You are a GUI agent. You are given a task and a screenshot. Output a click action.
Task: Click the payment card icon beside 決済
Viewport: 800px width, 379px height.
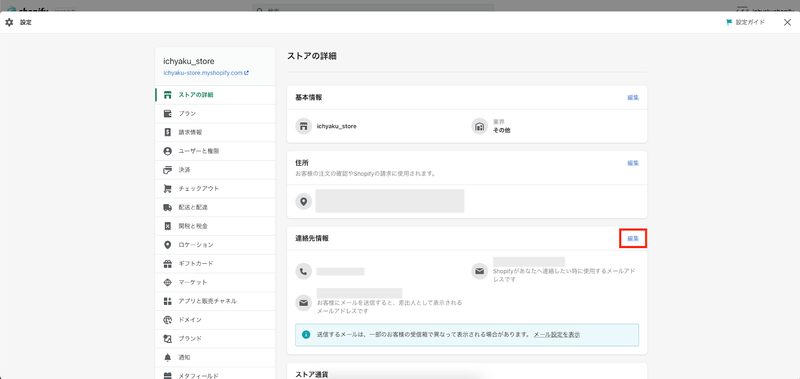coord(167,170)
